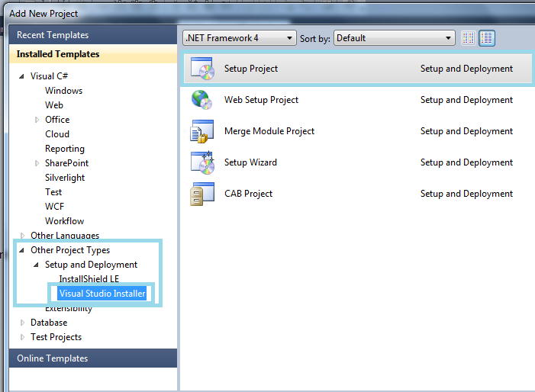
Task: Select the Other Project Types item
Action: tap(70, 250)
